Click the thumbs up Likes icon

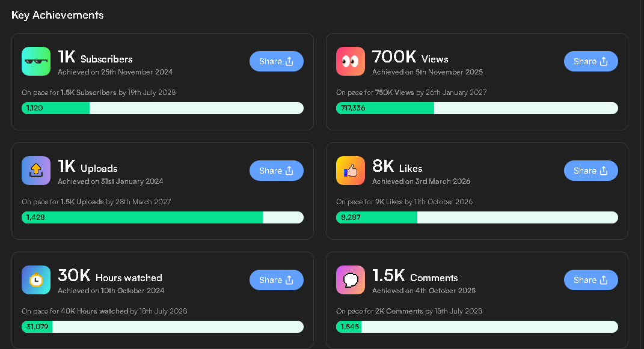351,171
